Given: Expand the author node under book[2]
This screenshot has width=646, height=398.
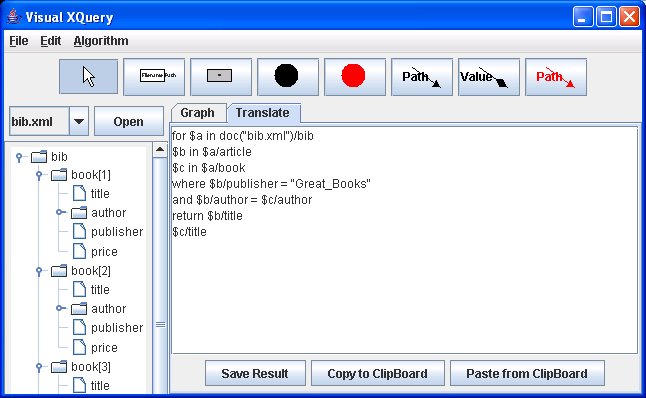Looking at the screenshot, I should pos(60,308).
